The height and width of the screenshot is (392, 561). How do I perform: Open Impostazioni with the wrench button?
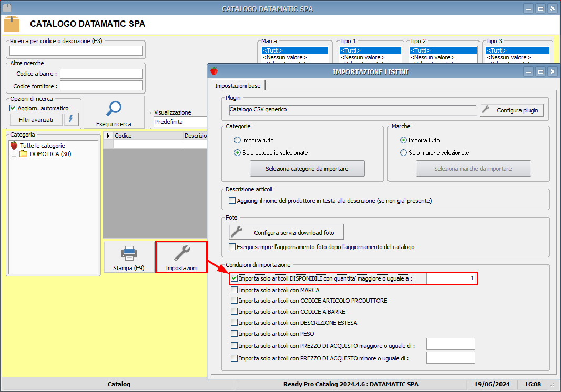tap(181, 257)
